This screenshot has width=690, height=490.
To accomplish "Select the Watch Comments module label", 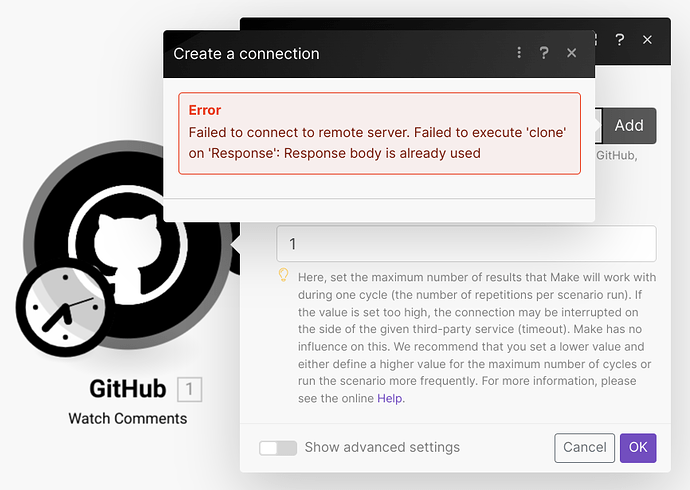I will (x=127, y=418).
